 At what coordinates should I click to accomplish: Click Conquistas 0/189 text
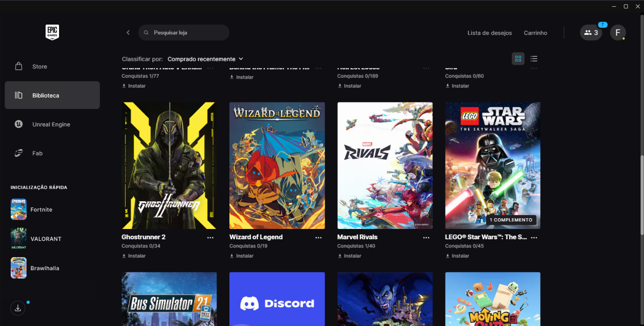click(358, 76)
